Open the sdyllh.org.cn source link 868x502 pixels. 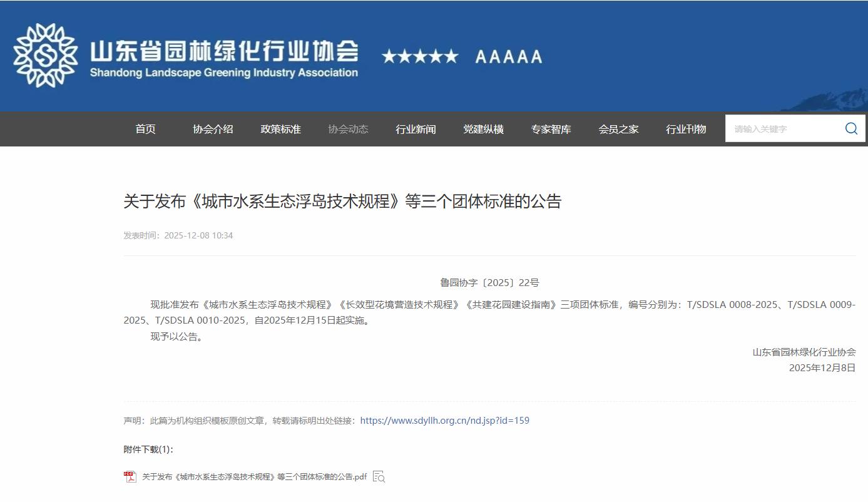(444, 421)
